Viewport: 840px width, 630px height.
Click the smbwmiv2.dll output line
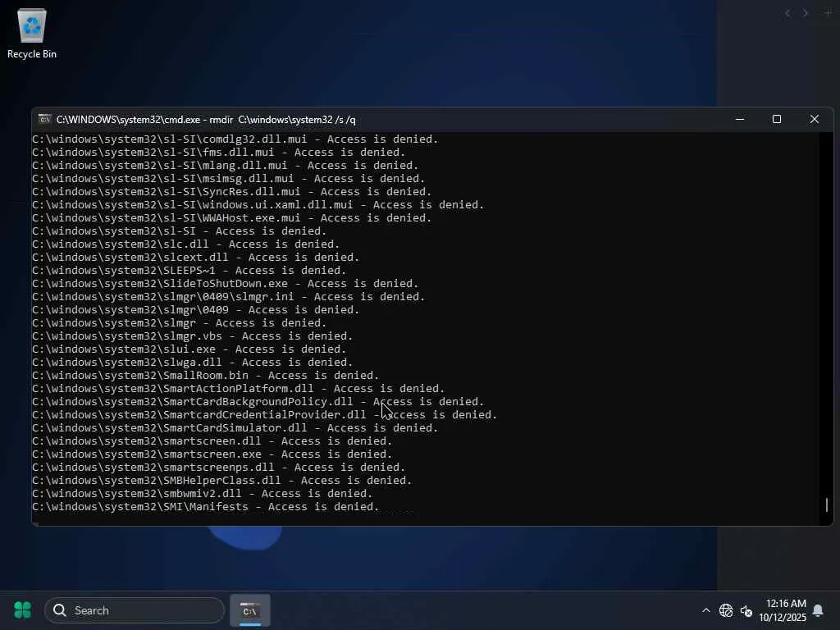point(202,493)
